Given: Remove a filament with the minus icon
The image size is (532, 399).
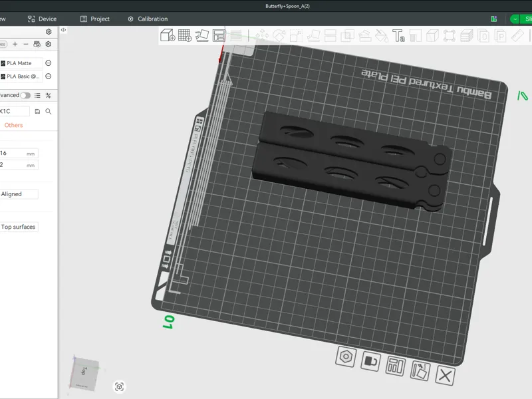Looking at the screenshot, I should click(26, 44).
